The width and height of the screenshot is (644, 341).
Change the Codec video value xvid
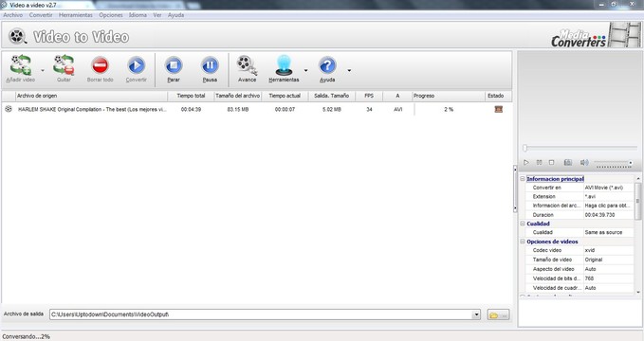[609, 250]
